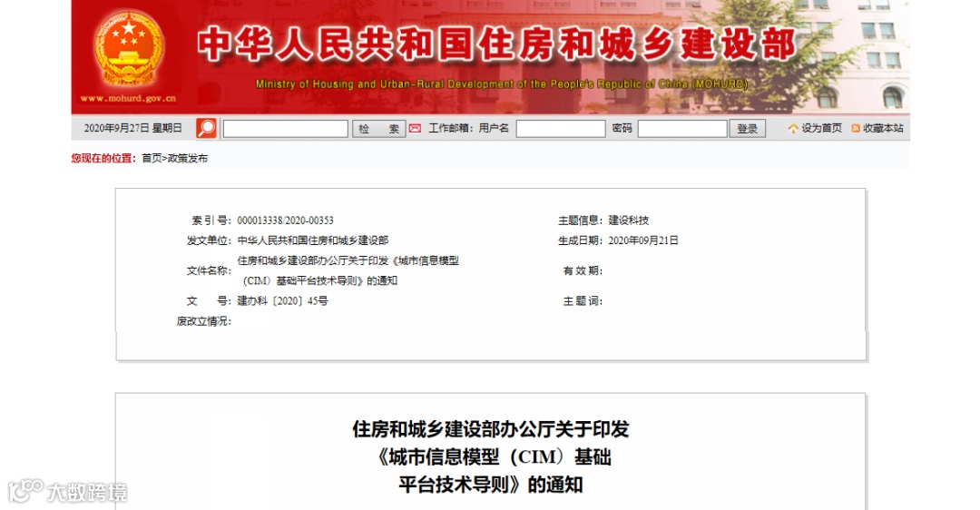Image resolution: width=980 pixels, height=510 pixels.
Task: Select document number 建办科〔2020〕45号
Action: tap(282, 301)
